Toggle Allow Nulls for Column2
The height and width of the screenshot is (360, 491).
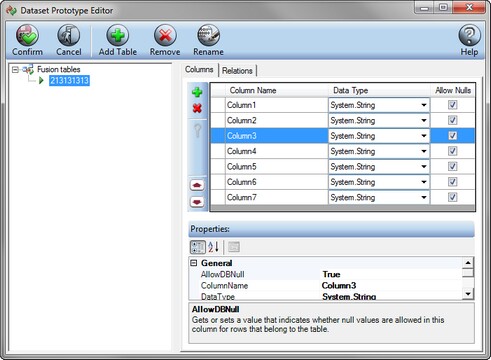point(452,120)
